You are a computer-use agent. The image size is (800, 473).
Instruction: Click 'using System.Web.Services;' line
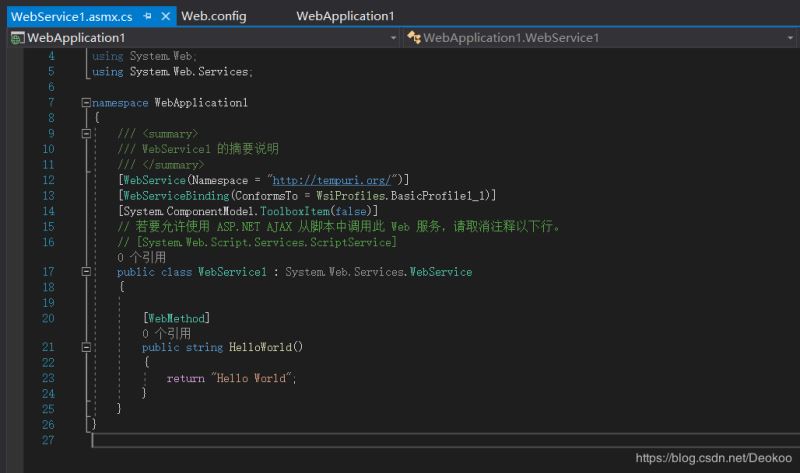(x=172, y=72)
